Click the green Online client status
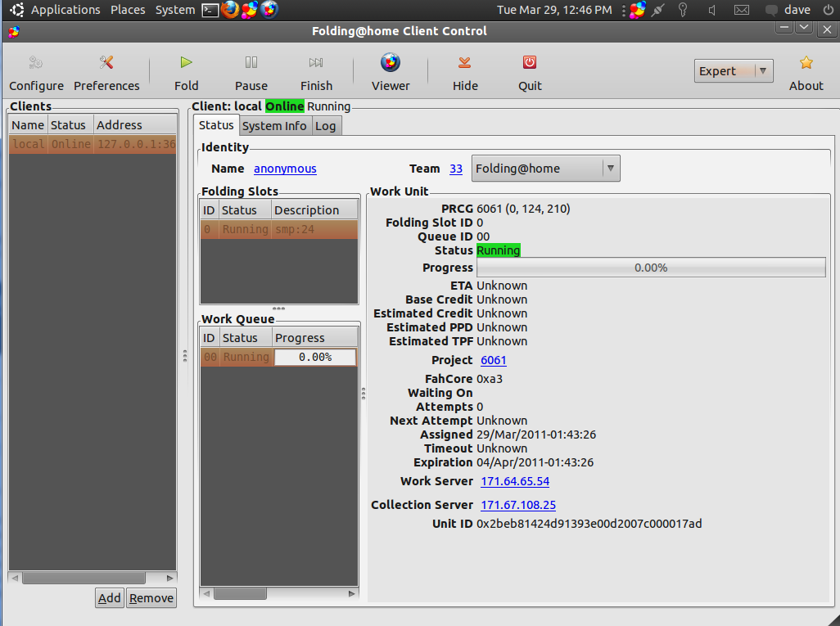 click(x=284, y=106)
